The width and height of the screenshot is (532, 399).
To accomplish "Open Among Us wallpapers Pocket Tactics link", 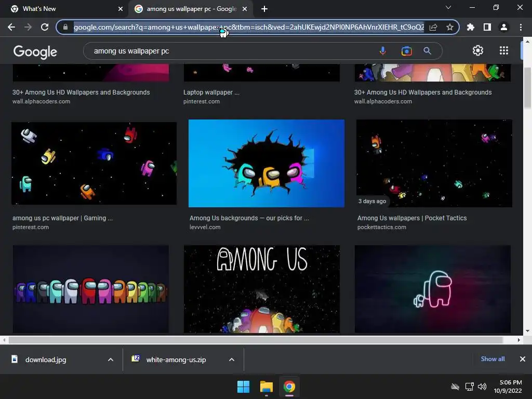I will tap(412, 218).
